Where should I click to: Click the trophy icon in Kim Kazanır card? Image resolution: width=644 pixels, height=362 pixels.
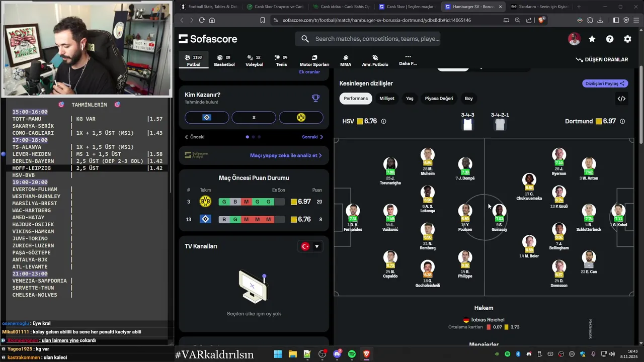315,98
